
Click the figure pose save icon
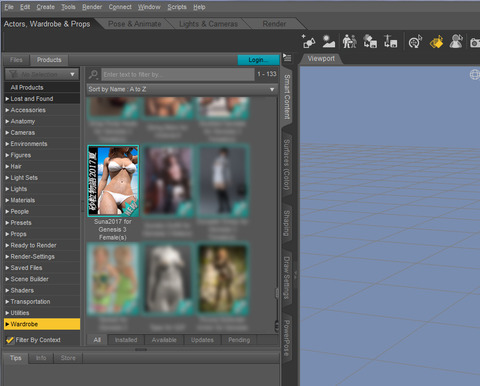pos(390,42)
